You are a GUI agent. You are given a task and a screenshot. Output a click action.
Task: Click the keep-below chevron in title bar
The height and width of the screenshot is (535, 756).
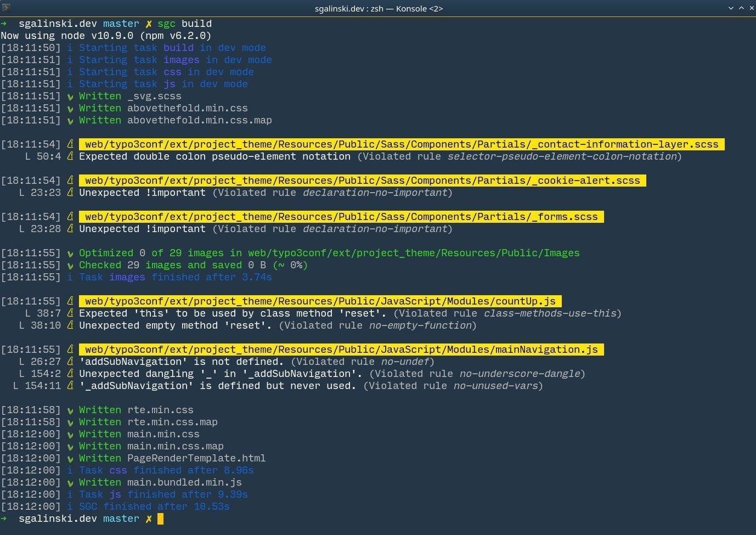tap(731, 8)
